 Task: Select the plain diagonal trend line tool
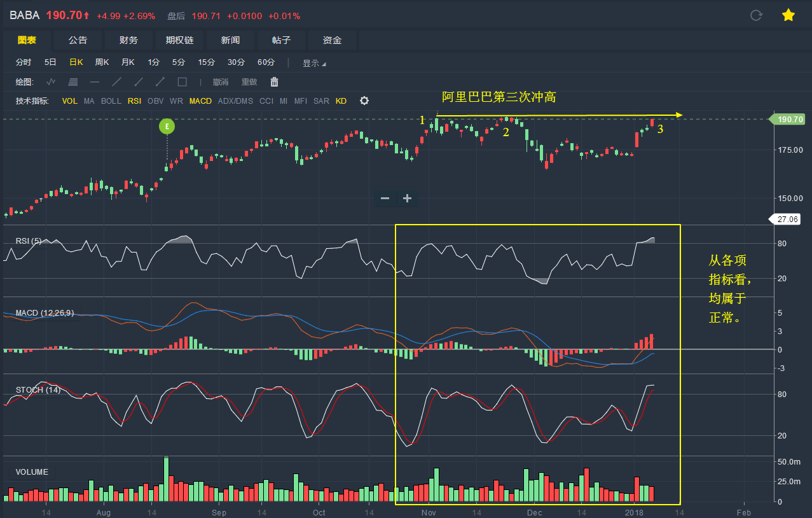[x=116, y=81]
